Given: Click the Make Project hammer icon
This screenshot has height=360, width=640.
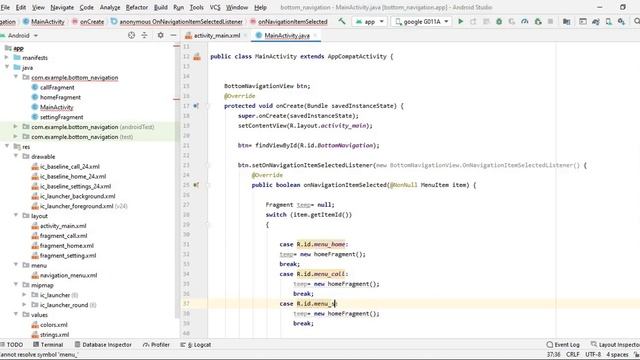Looking at the screenshot, I should point(342,21).
